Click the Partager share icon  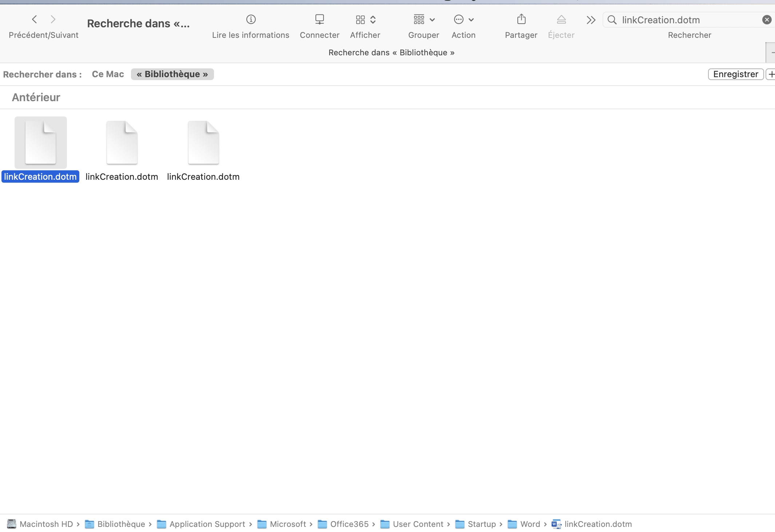pyautogui.click(x=521, y=19)
